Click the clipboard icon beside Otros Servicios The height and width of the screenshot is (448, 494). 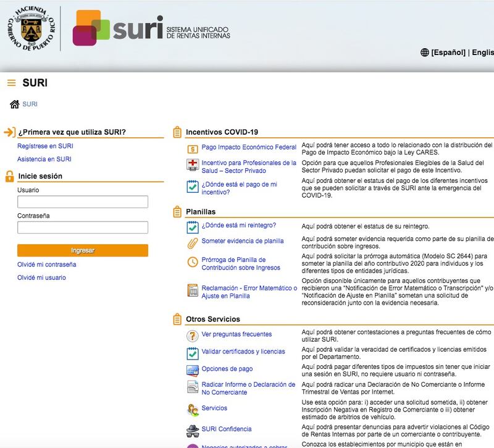(x=177, y=319)
